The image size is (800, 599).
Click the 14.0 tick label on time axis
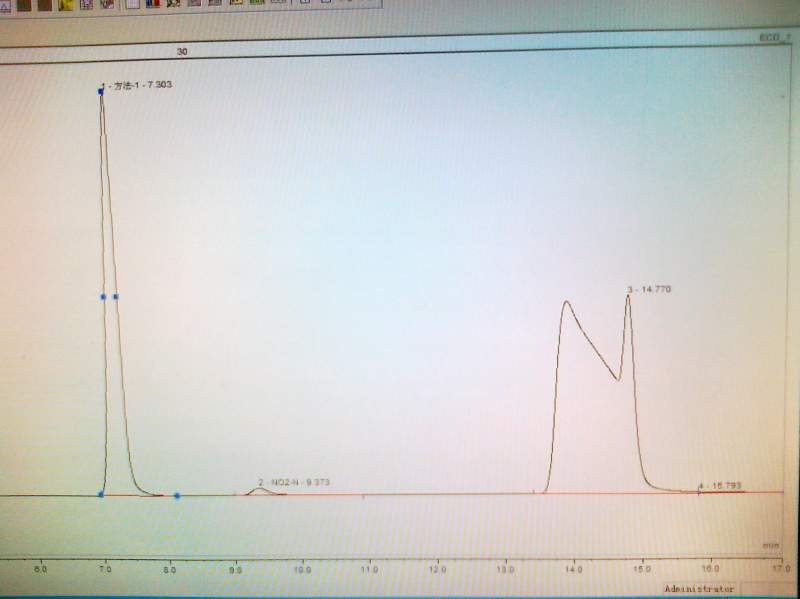(x=574, y=568)
